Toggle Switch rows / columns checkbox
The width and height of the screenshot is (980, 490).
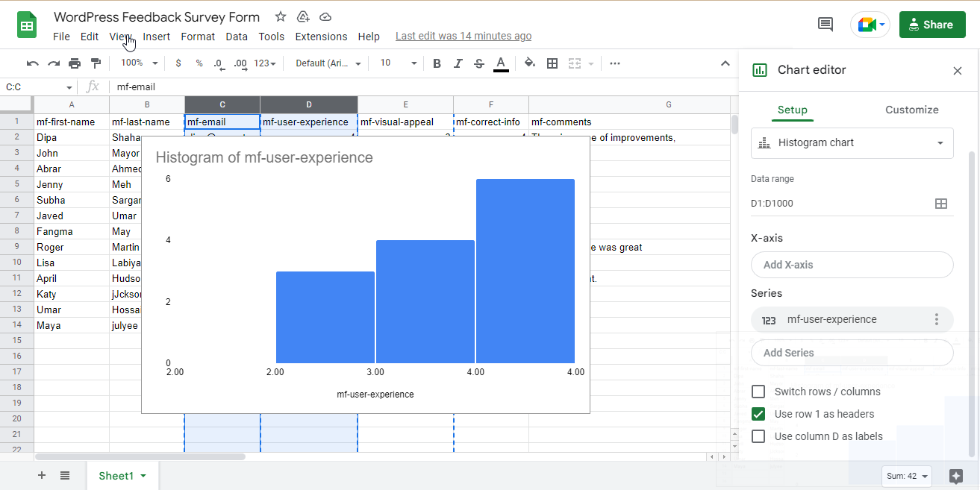[758, 392]
